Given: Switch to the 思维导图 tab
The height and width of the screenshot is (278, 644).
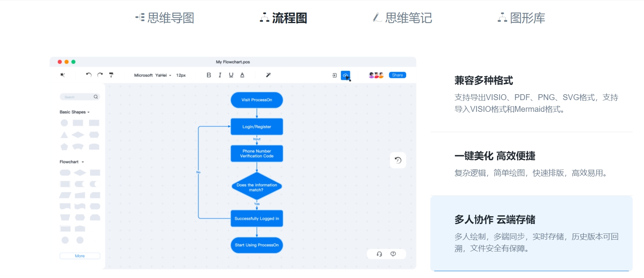Looking at the screenshot, I should tap(164, 18).
